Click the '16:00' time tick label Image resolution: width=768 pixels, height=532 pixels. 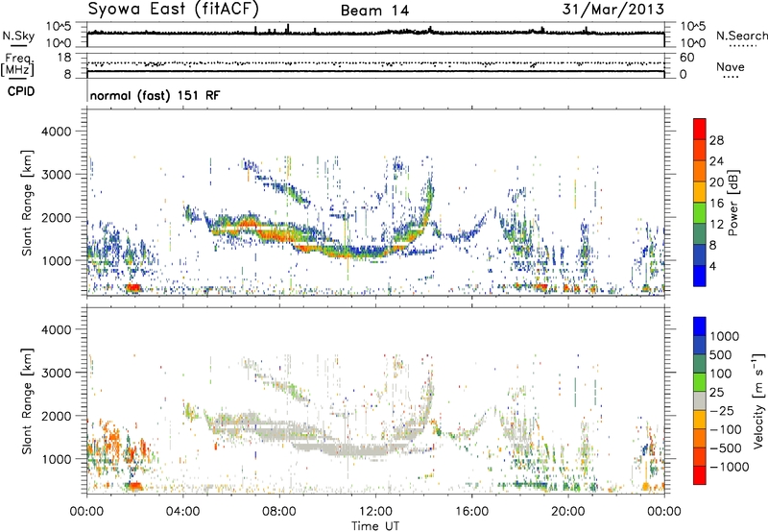(471, 512)
